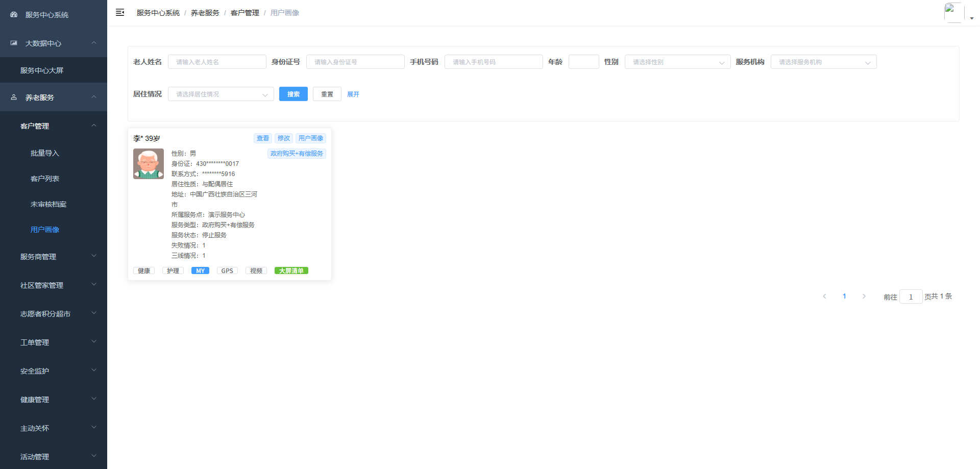Click the 大屏清单 green tag

tap(291, 270)
